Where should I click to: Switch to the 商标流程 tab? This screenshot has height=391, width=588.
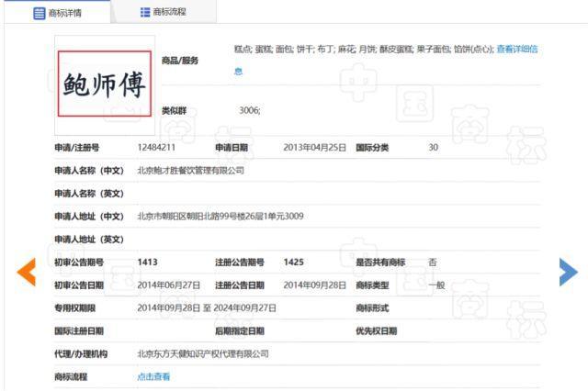point(164,12)
